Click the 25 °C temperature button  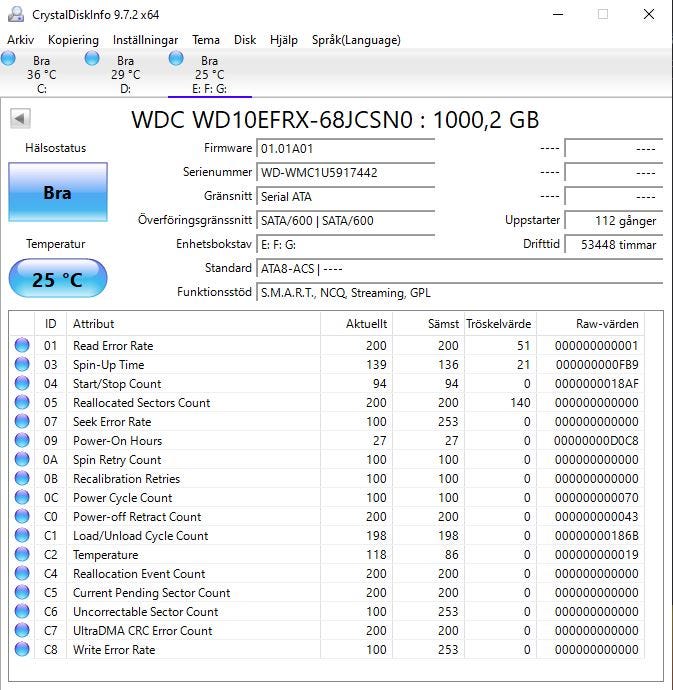[x=57, y=279]
